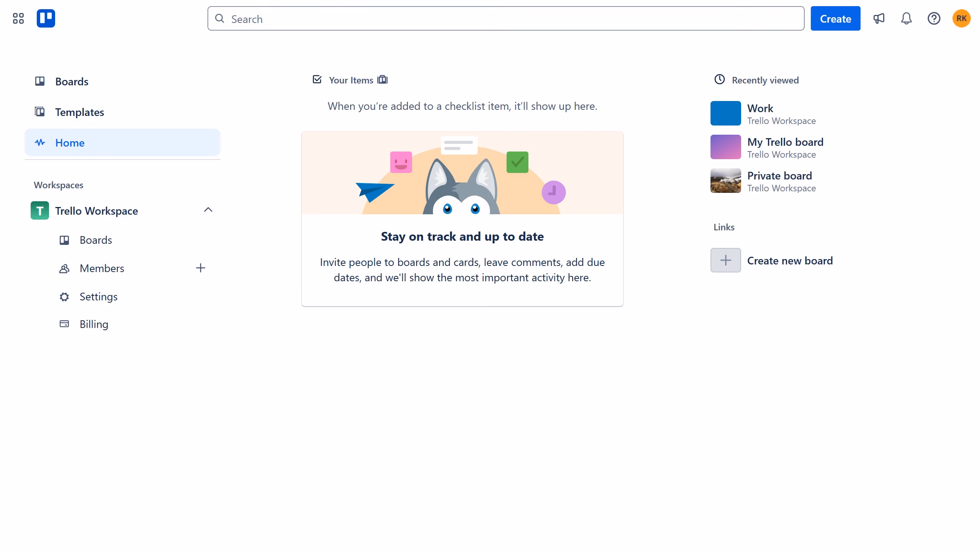
Task: Collapse the Trello Workspace section chevron
Action: (208, 210)
